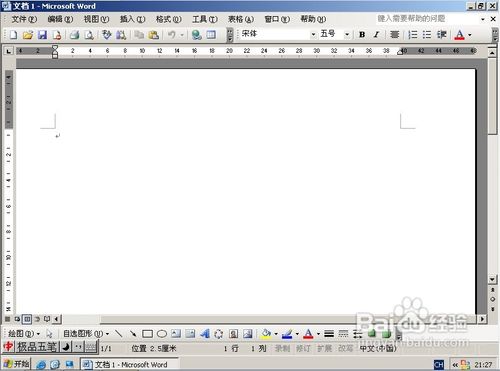Click the 极品五笔 input method label
Screen dimensions: 500x371
click(37, 347)
